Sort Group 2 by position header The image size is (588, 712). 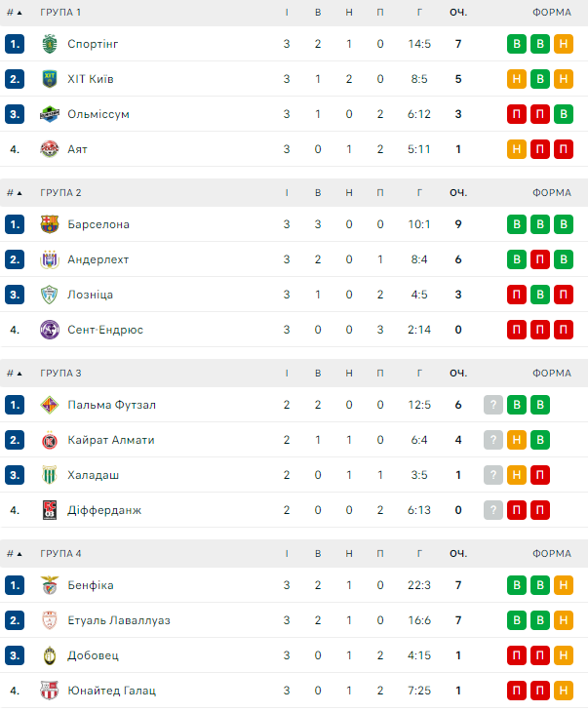[15, 193]
